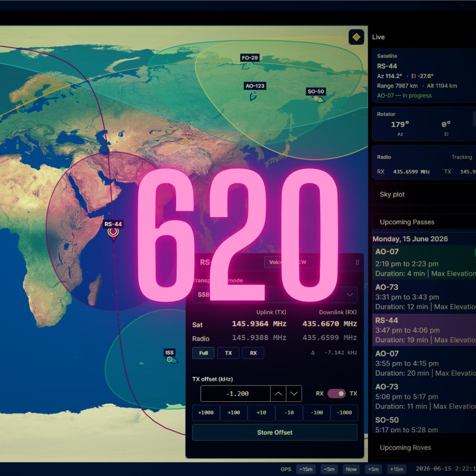This screenshot has width=476, height=476.
Task: Toggle the RX/TX switch
Action: tap(337, 394)
